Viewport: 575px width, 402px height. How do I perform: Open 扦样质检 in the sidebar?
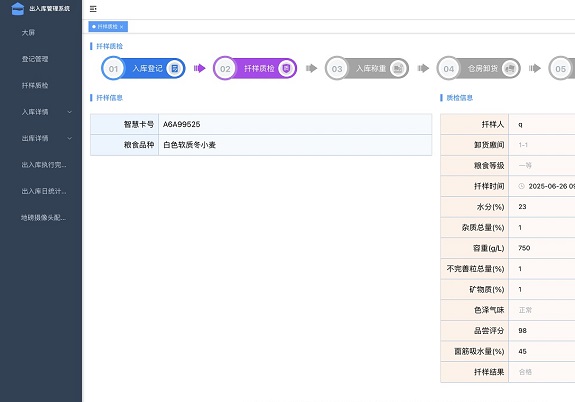(35, 85)
